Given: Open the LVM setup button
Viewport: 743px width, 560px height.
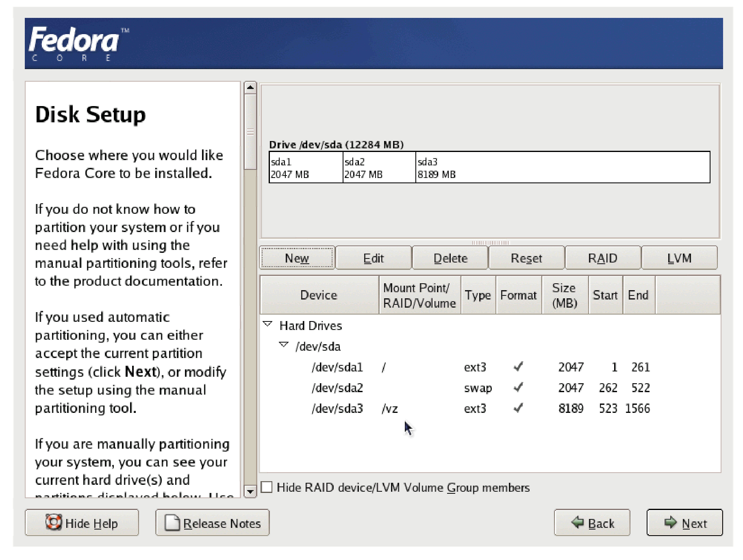Looking at the screenshot, I should tap(679, 258).
